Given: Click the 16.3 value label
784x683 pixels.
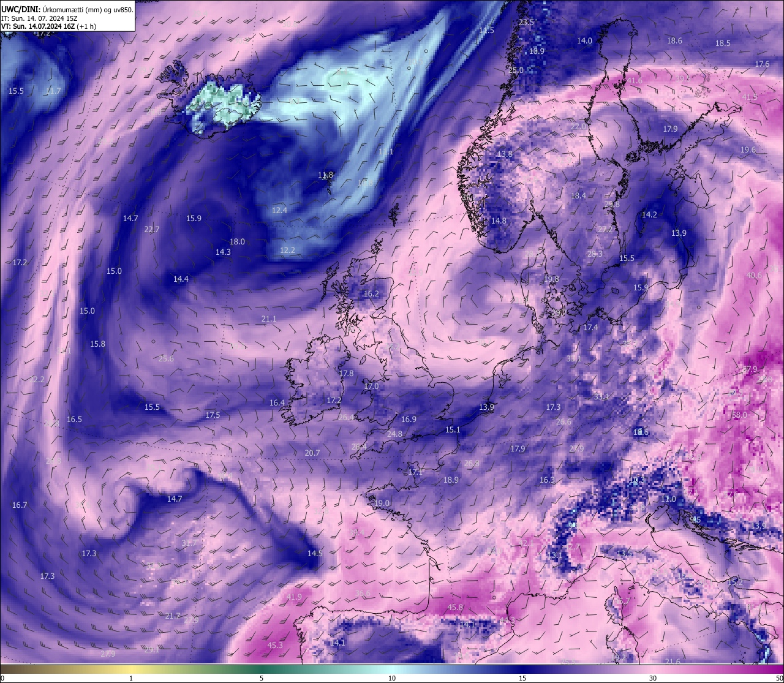Looking at the screenshot, I should pos(547,480).
